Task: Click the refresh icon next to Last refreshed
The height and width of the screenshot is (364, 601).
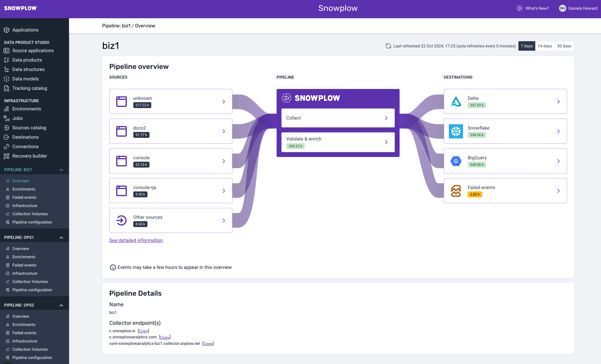Action: (x=388, y=46)
